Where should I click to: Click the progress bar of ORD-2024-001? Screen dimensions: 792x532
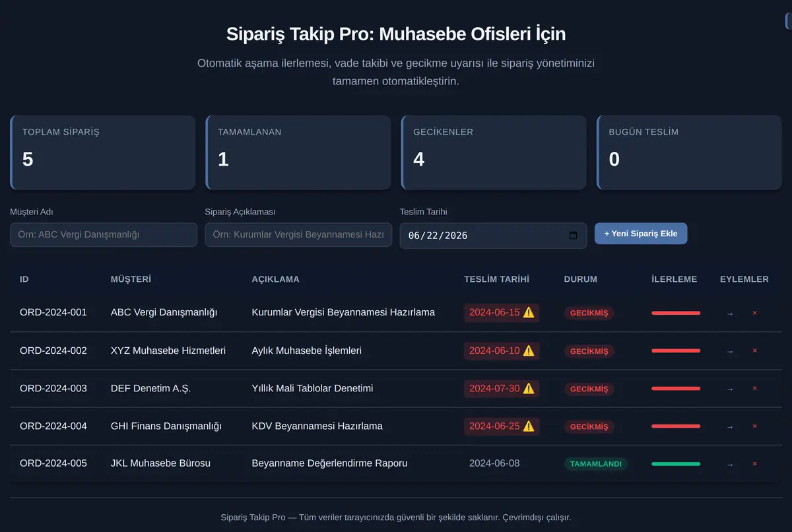[676, 313]
